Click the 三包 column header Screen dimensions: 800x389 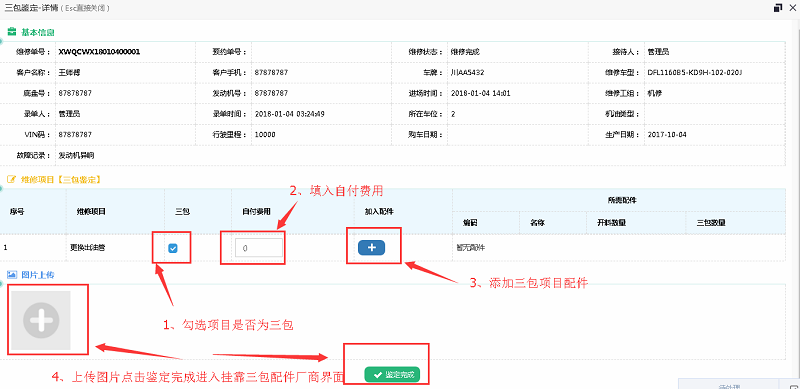(x=183, y=211)
